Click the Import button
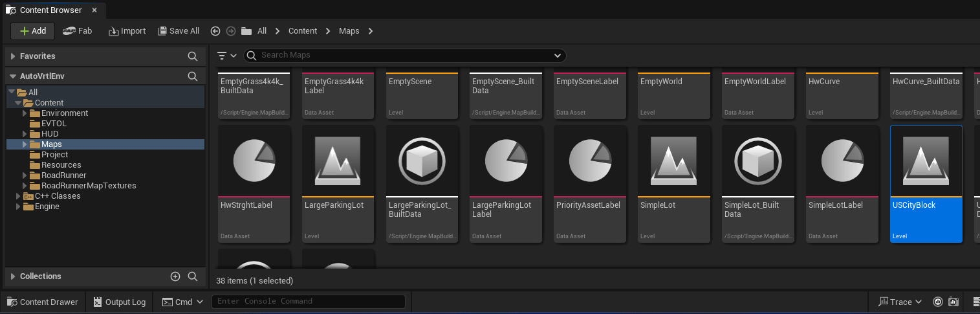Viewport: 980px width, 314px height. pos(127,31)
